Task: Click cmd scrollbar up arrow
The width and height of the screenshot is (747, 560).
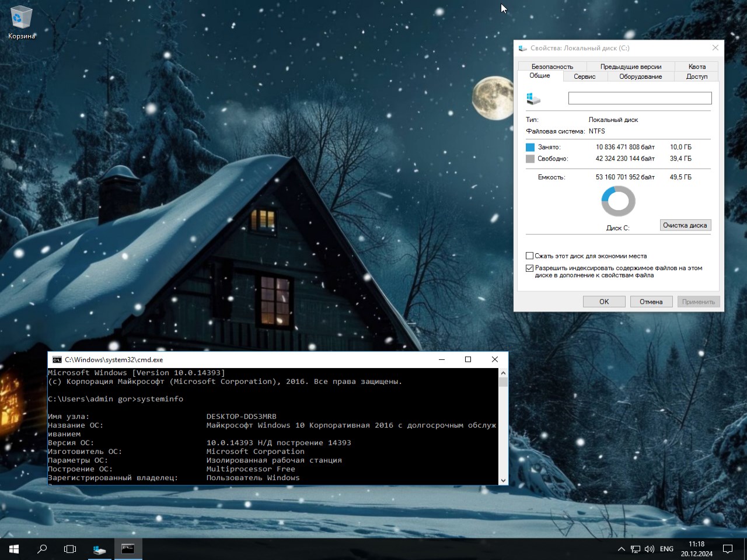Action: coord(503,373)
